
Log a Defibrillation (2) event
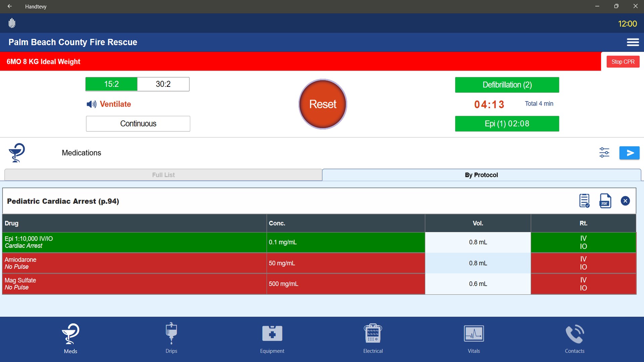(x=507, y=85)
